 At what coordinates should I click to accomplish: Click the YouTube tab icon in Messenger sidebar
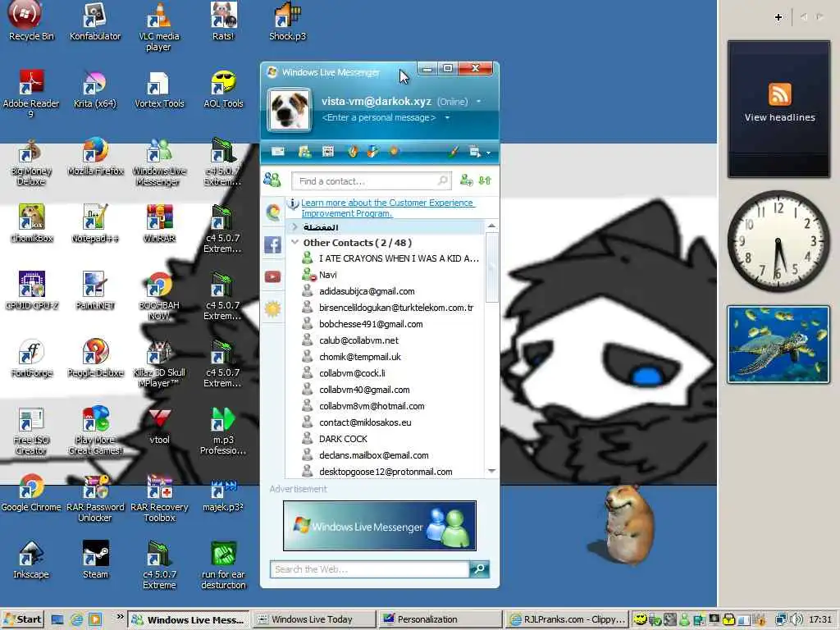(x=272, y=276)
